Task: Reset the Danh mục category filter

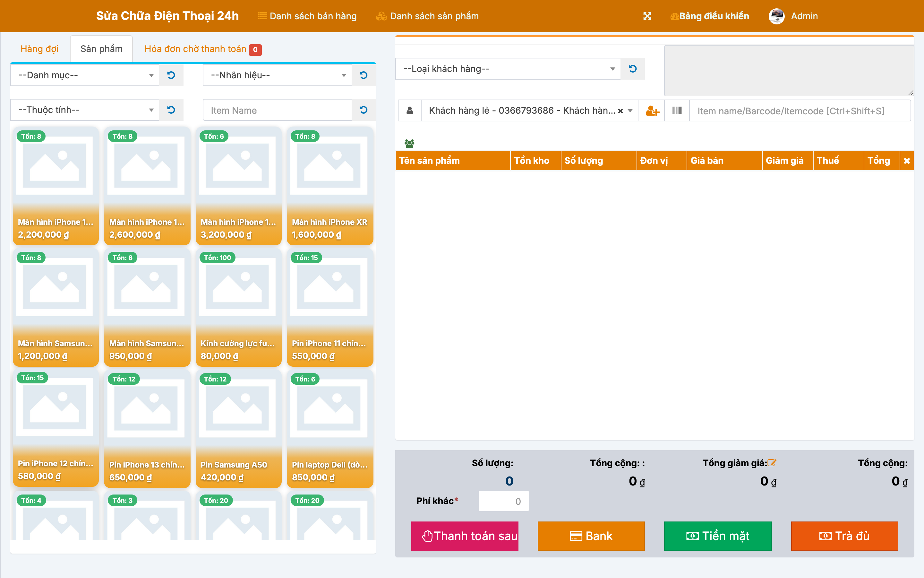Action: [171, 75]
